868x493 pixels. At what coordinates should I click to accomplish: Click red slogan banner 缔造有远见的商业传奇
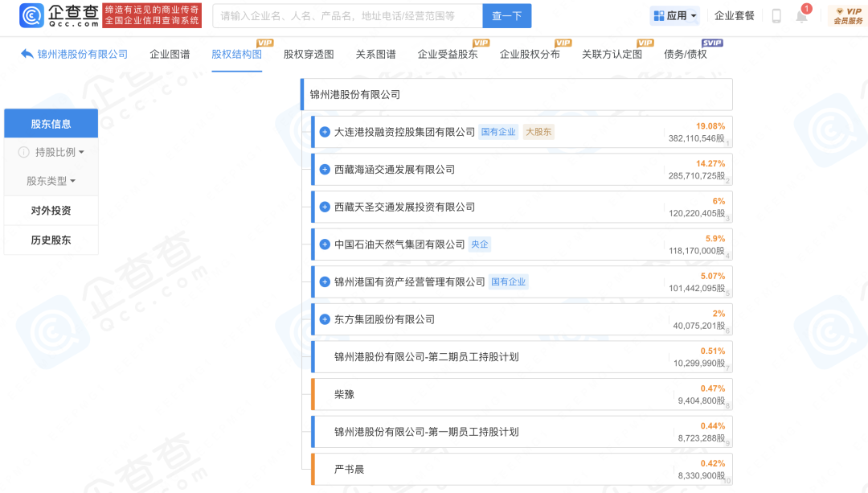click(x=152, y=15)
